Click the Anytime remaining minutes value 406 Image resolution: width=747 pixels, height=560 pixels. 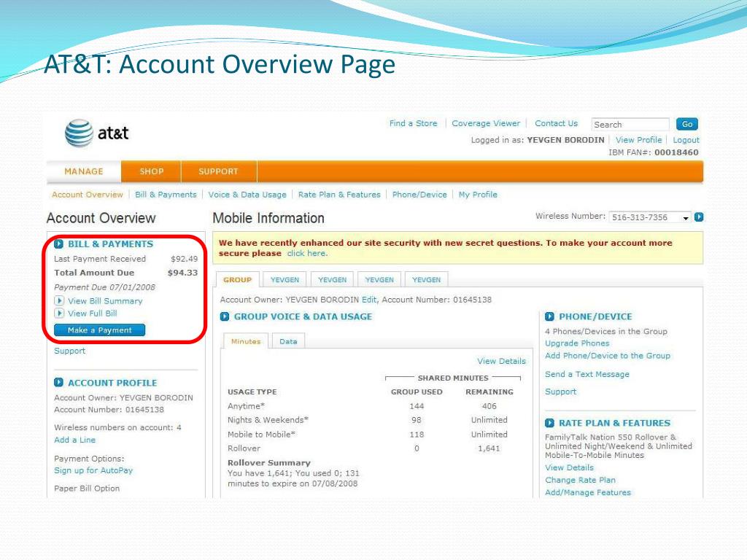(x=489, y=406)
